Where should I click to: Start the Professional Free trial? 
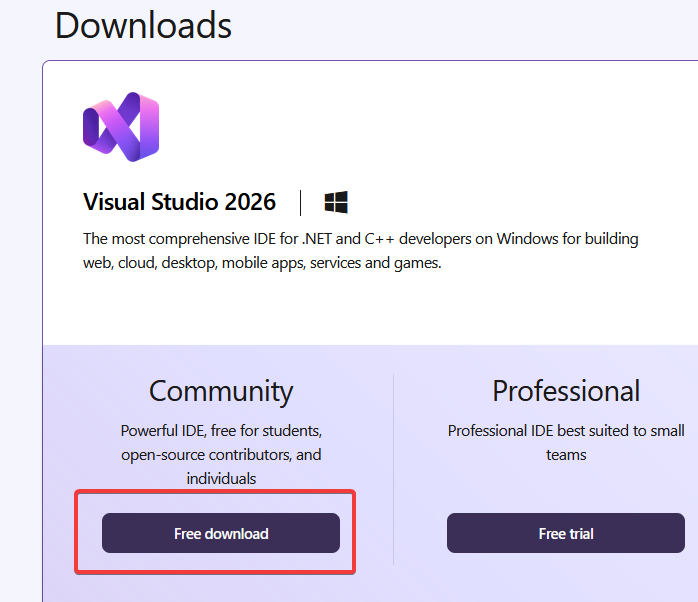(566, 533)
